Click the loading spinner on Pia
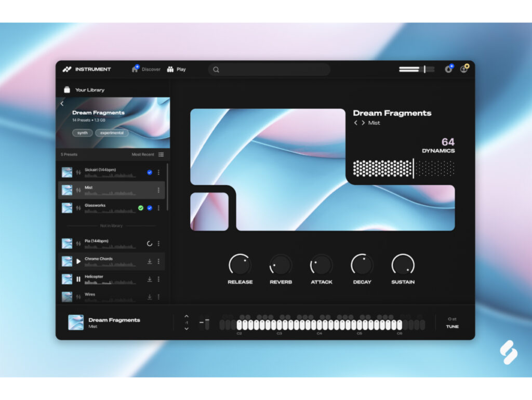Image resolution: width=532 pixels, height=400 pixels. pyautogui.click(x=149, y=244)
